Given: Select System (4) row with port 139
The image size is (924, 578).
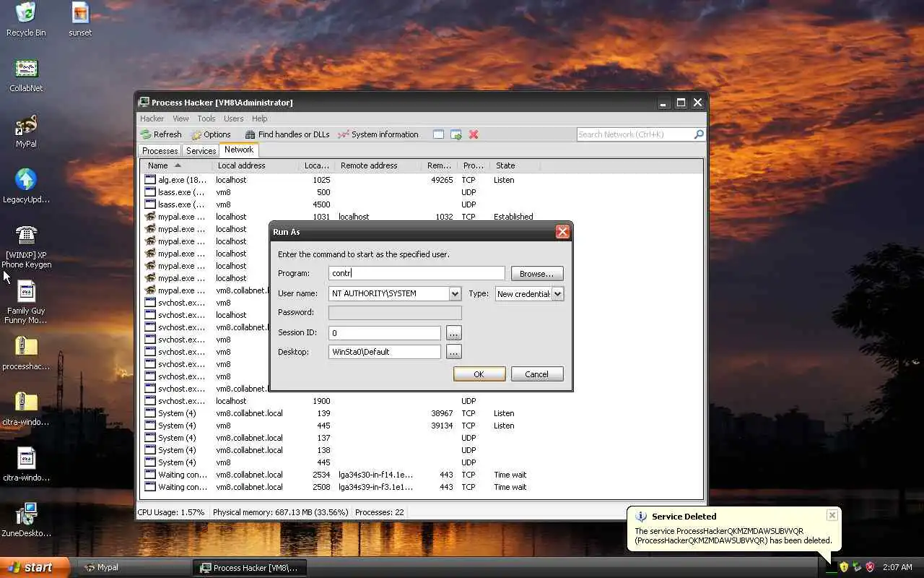Looking at the screenshot, I should tap(421, 413).
